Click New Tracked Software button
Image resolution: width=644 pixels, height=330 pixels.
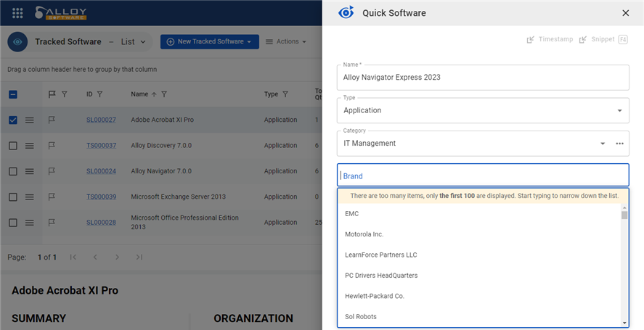pos(210,41)
